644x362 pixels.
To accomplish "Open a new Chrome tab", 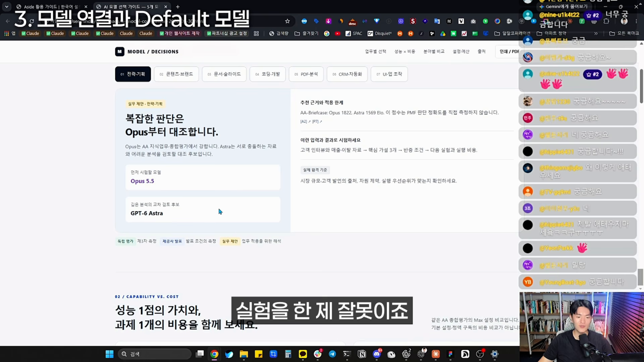I will click(x=178, y=6).
